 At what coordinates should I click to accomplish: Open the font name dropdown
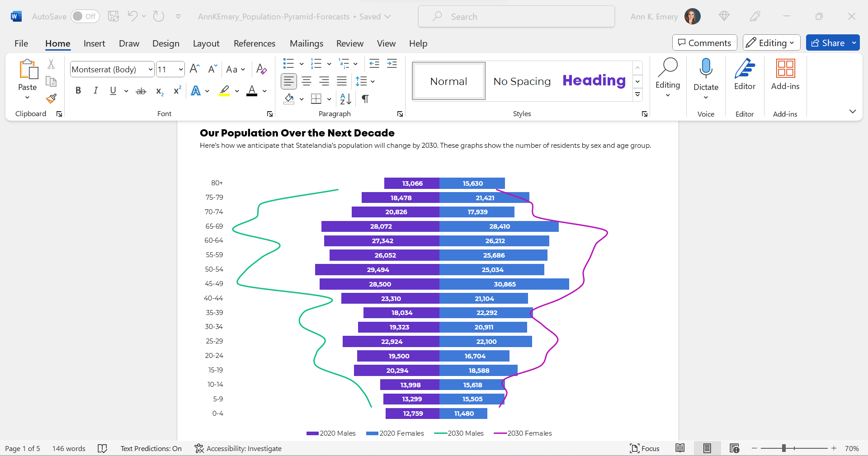tap(151, 69)
